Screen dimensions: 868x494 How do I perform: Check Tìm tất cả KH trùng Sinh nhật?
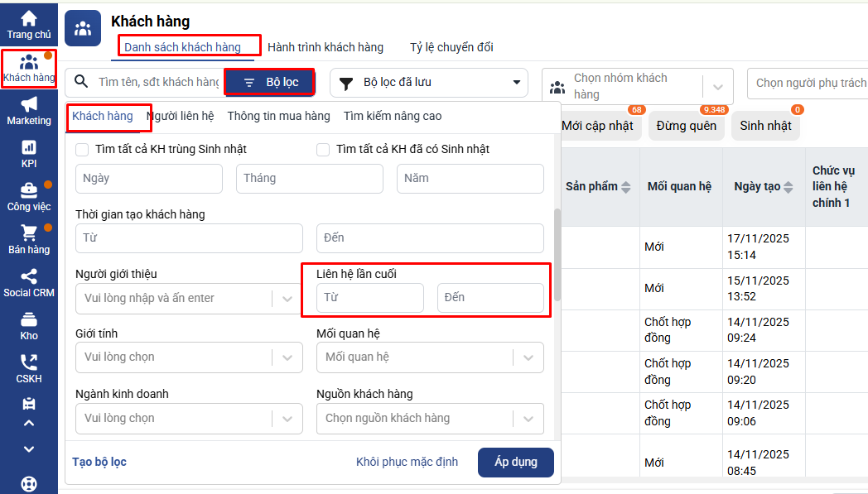[x=82, y=150]
